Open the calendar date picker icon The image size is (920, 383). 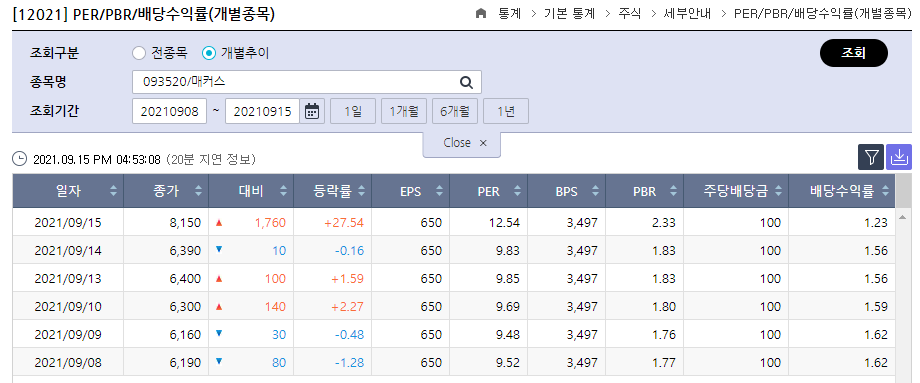(x=313, y=111)
